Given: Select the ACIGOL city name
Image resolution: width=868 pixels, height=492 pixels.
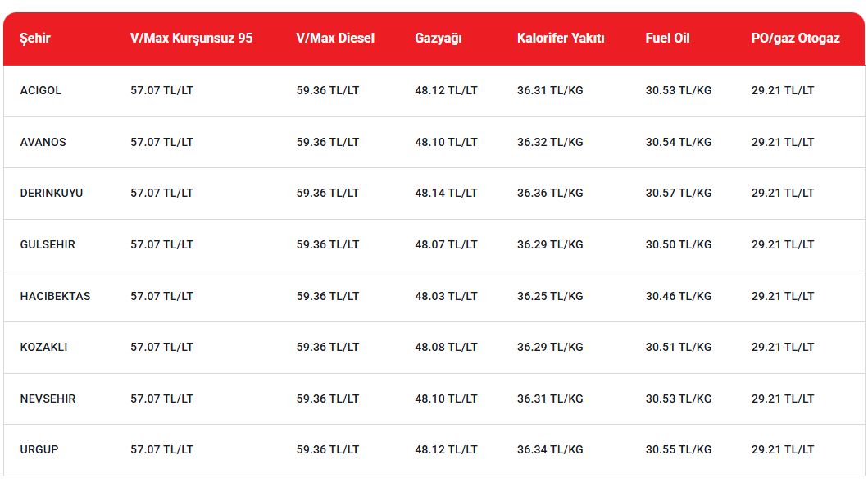Looking at the screenshot, I should 41,90.
